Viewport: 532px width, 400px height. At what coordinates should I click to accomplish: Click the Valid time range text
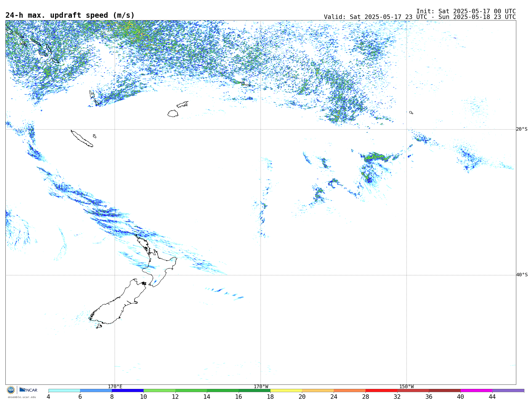click(419, 17)
